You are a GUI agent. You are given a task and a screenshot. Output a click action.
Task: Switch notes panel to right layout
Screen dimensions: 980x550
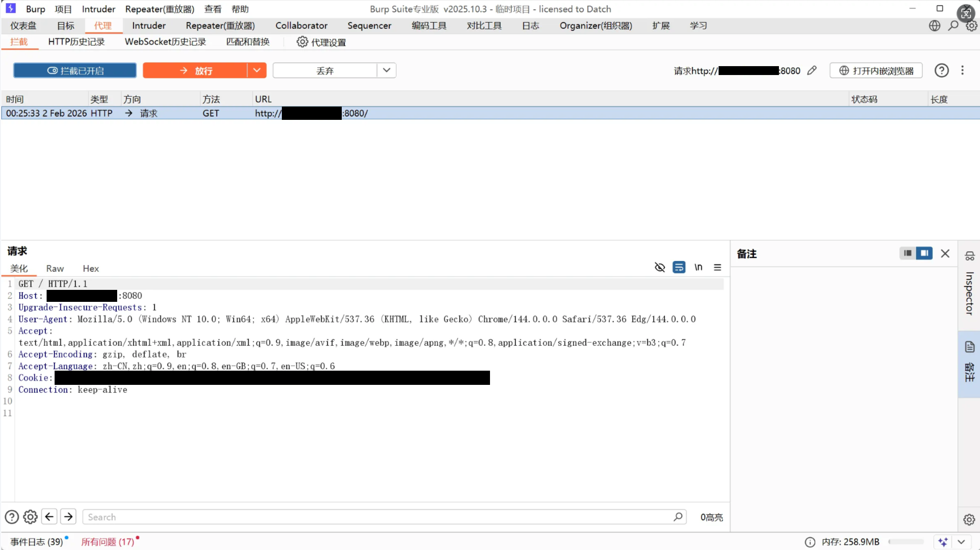(924, 253)
